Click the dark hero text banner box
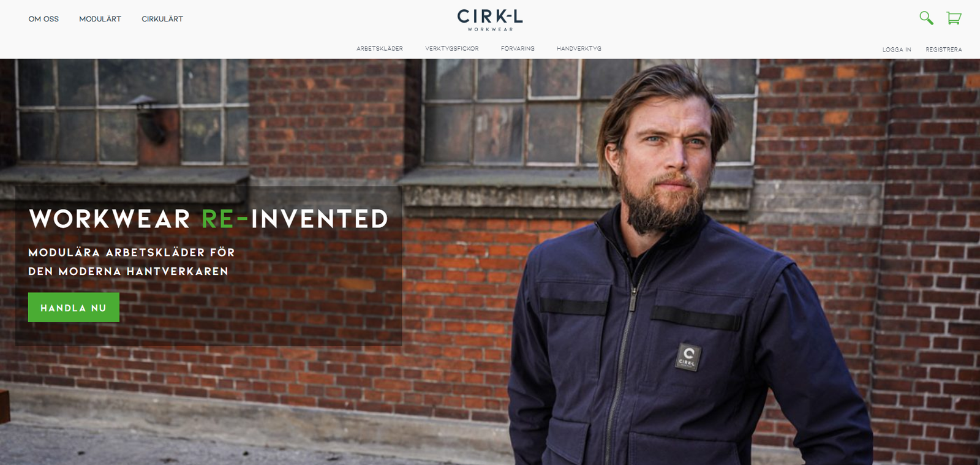Image resolution: width=980 pixels, height=465 pixels. [209, 267]
